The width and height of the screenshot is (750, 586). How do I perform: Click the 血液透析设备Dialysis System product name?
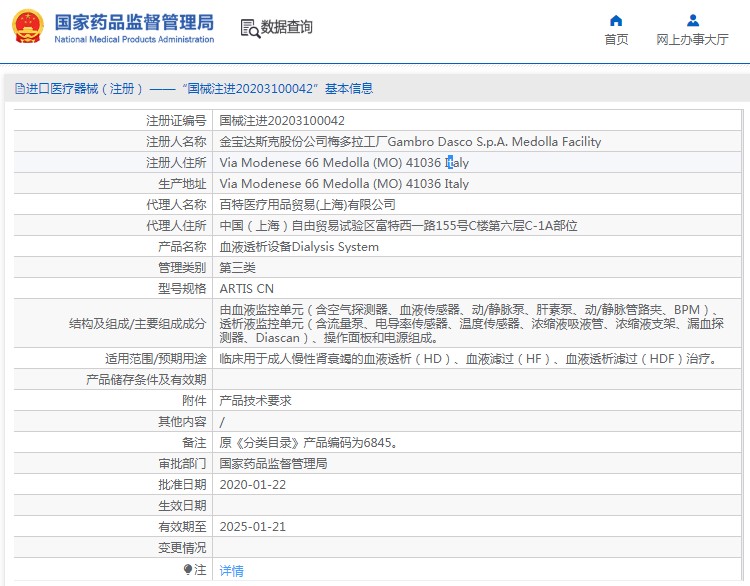pos(299,247)
